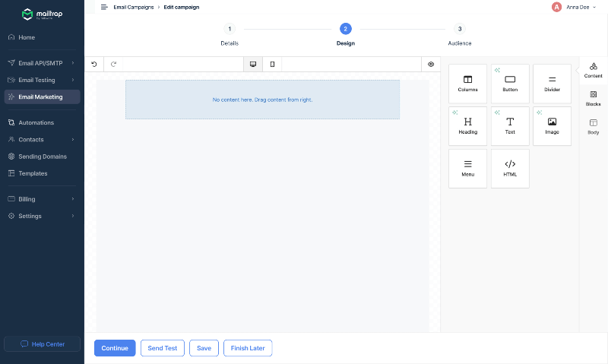Choose the HTML content block
This screenshot has height=364, width=608.
(510, 168)
